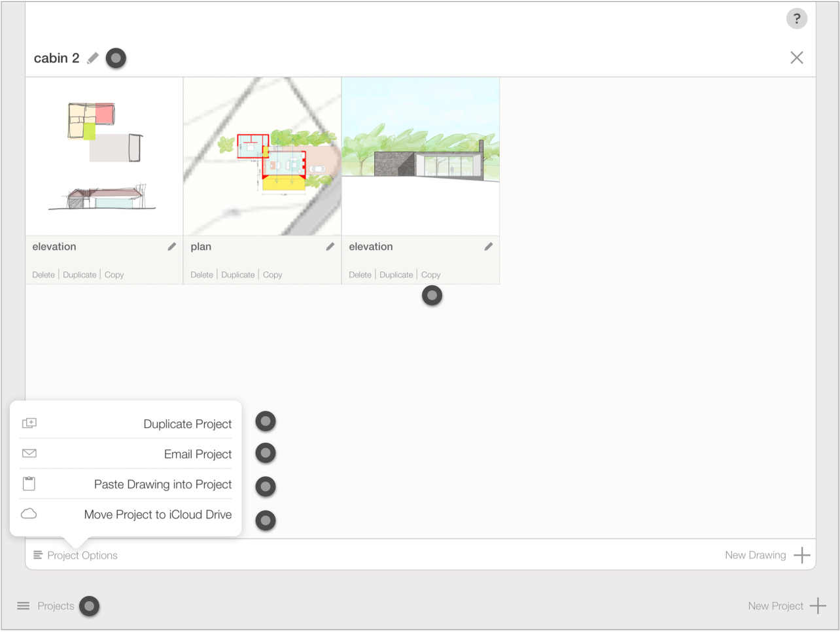Open the watercolor elevation thumbnail
Viewport: 840px width, 632px height.
click(x=421, y=156)
